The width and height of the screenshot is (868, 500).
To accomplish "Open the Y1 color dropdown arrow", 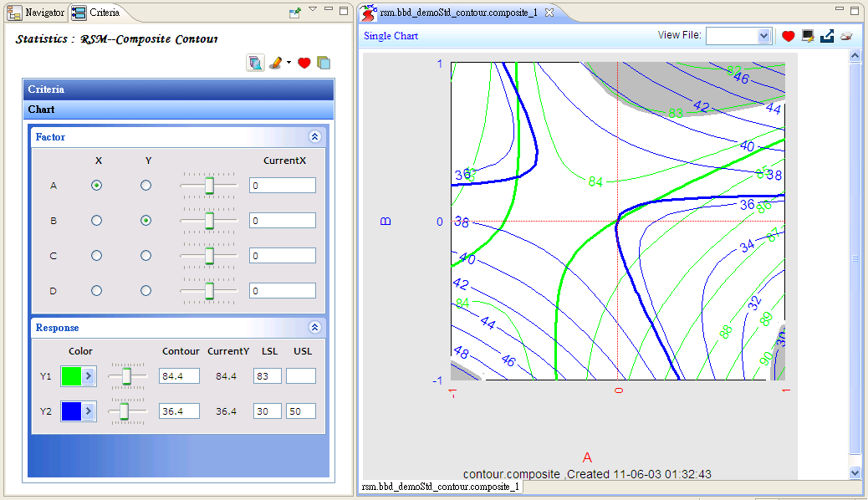I will (89, 376).
